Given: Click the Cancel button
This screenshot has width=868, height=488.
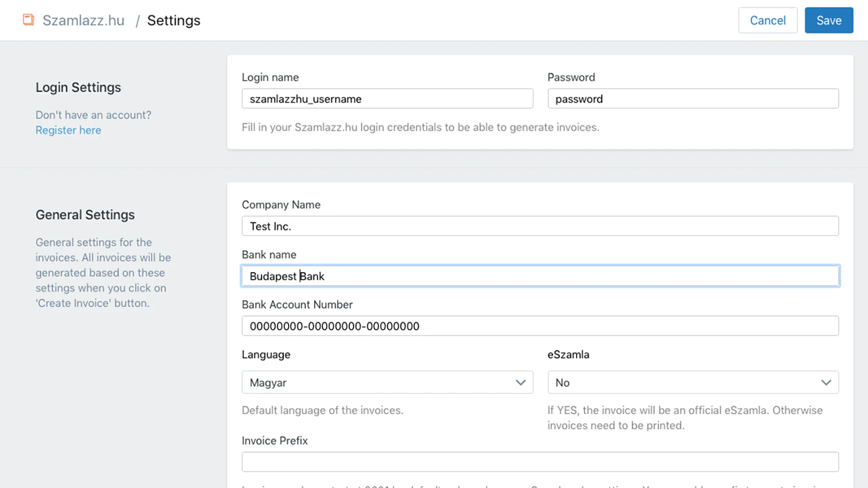Looking at the screenshot, I should [768, 20].
